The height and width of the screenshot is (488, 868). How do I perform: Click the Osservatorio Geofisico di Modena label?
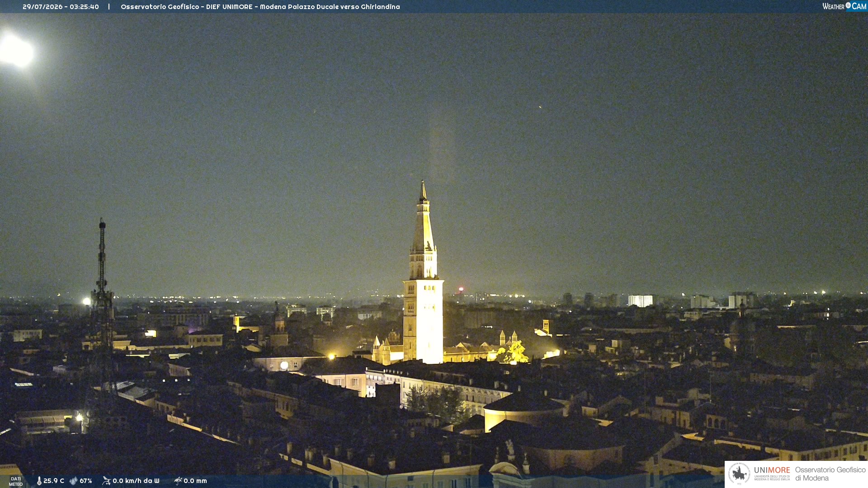pyautogui.click(x=830, y=474)
